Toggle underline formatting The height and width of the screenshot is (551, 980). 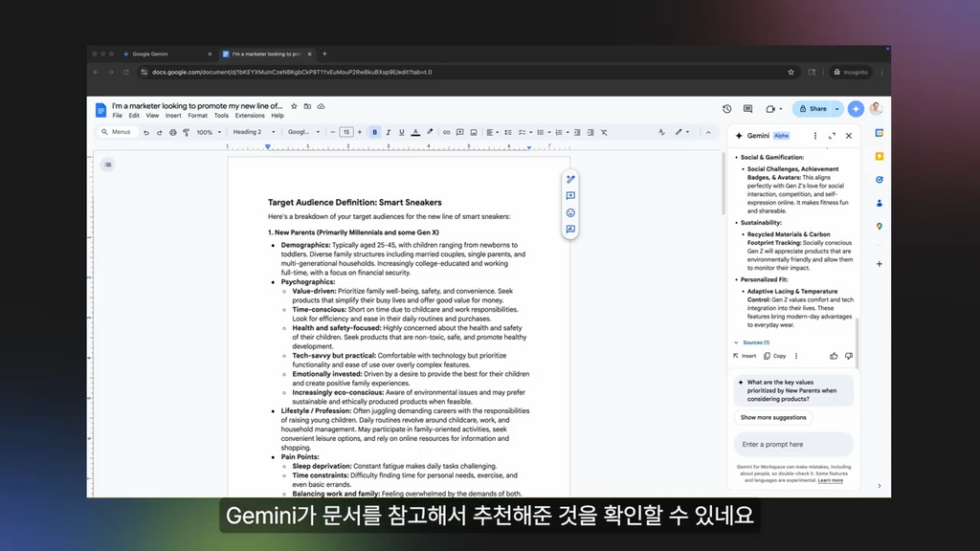tap(402, 132)
